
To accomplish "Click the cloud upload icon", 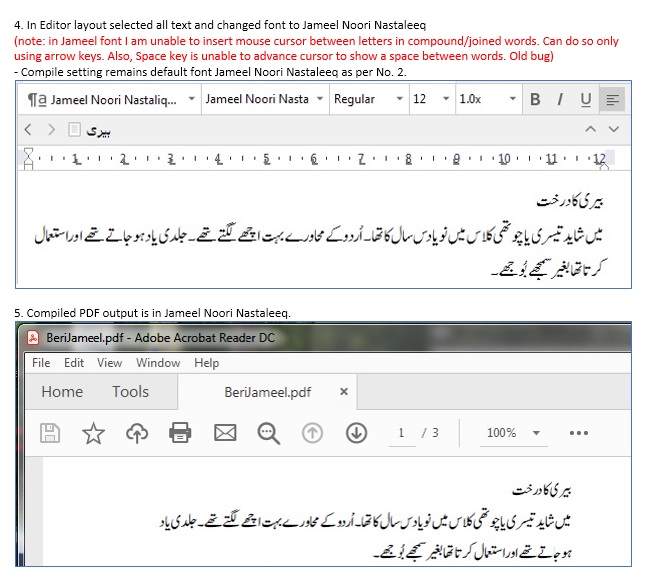I will tap(137, 433).
